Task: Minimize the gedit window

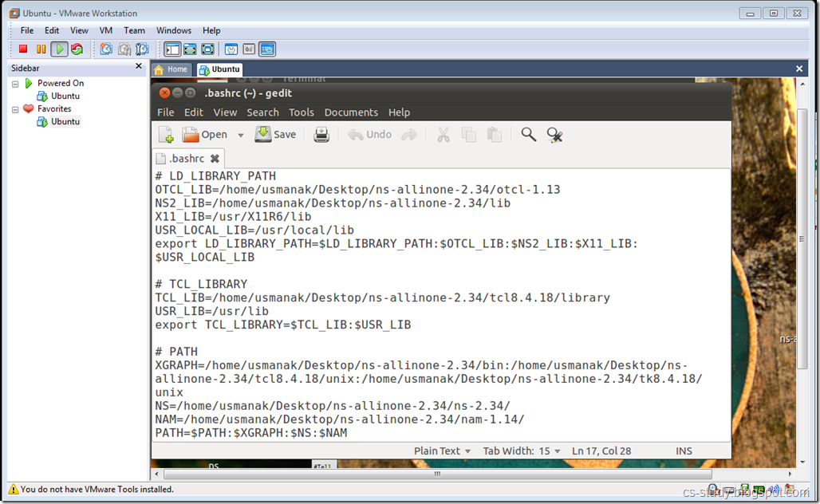Action: click(x=177, y=93)
